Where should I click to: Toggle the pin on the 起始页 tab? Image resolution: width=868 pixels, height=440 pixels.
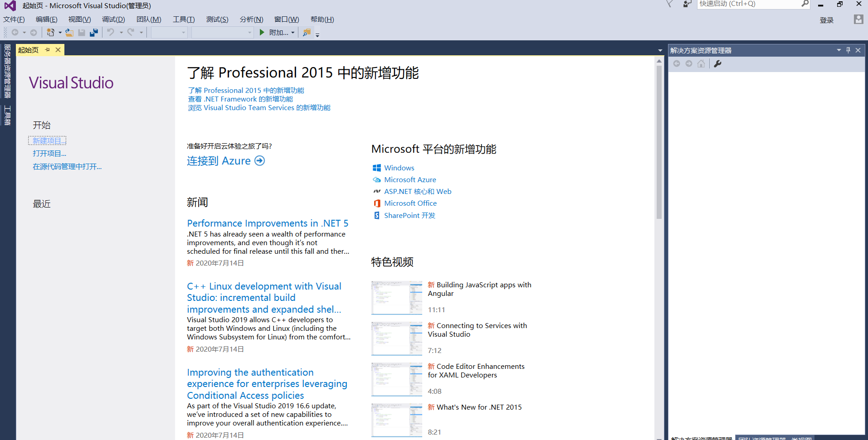47,50
